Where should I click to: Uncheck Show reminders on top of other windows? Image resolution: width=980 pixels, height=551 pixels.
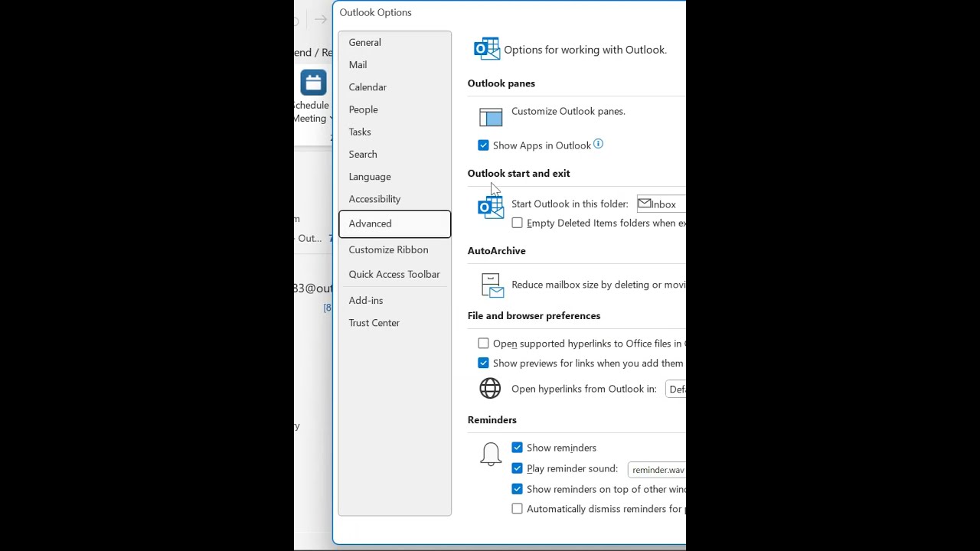pos(517,489)
